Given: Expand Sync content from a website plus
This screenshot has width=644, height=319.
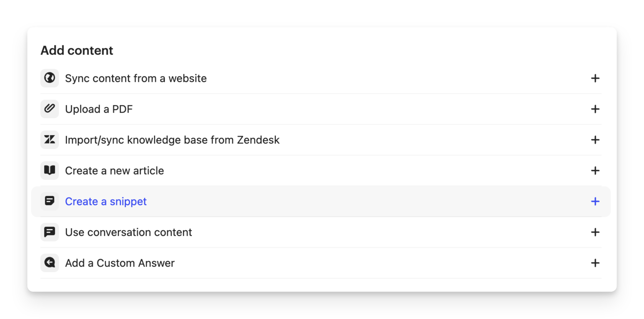Looking at the screenshot, I should 595,78.
